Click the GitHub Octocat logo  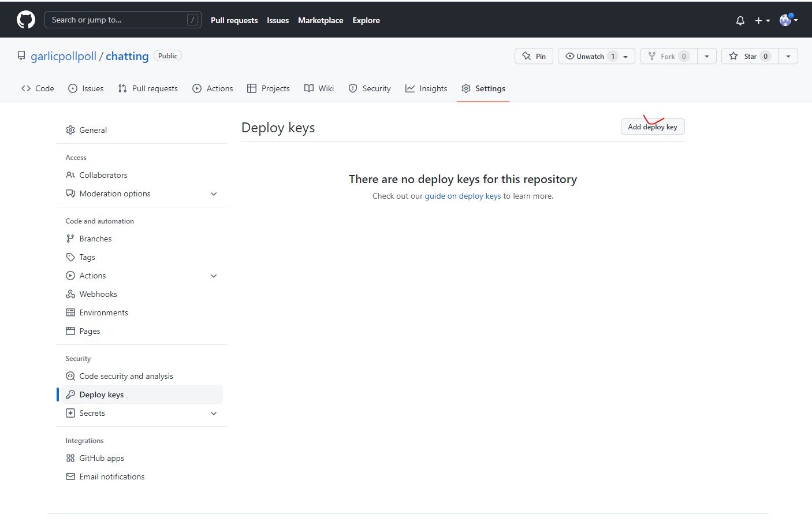26,20
